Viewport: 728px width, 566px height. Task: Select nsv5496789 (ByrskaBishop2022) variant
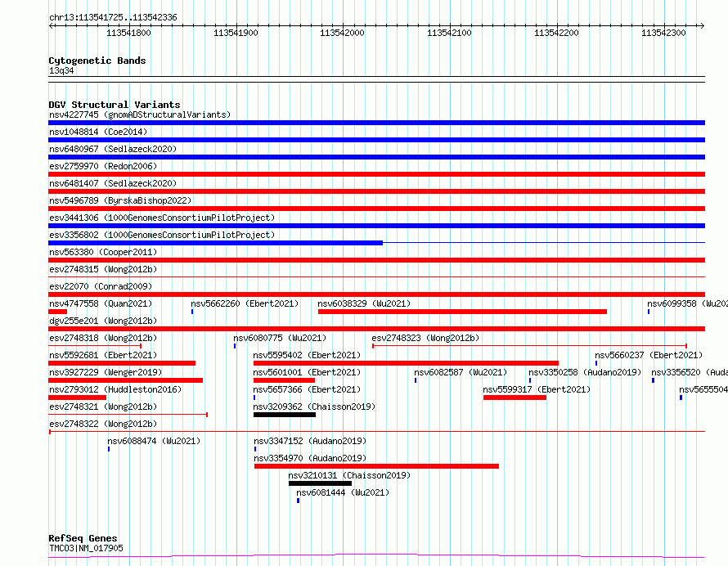pyautogui.click(x=120, y=200)
